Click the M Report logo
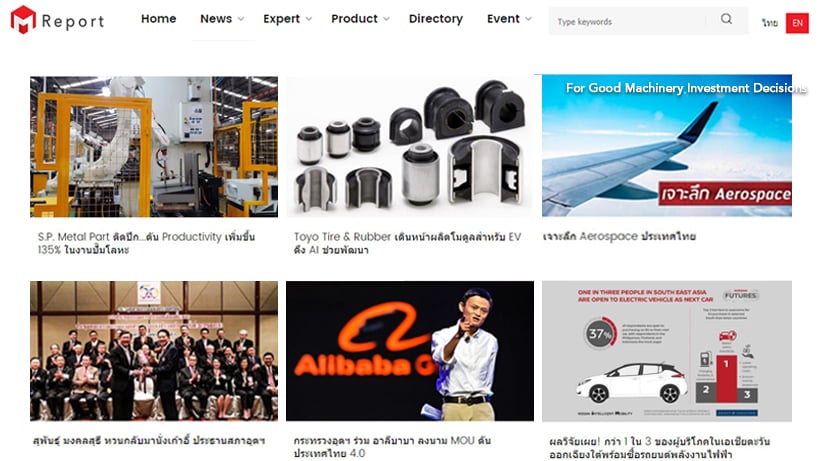This screenshot has height=461, width=820. point(58,20)
